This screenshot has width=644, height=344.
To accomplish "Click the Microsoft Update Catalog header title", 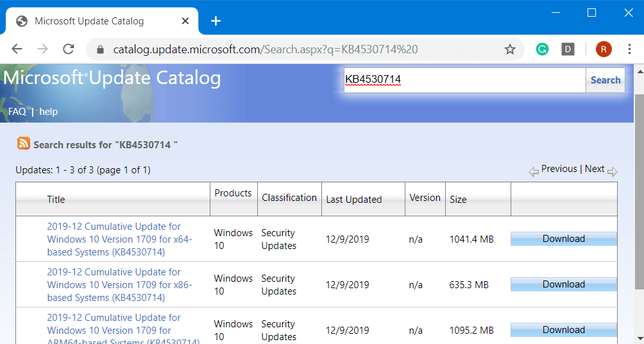I will click(112, 78).
